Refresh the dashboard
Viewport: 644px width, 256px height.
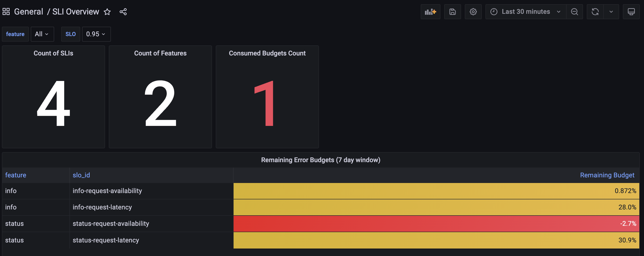coord(595,12)
